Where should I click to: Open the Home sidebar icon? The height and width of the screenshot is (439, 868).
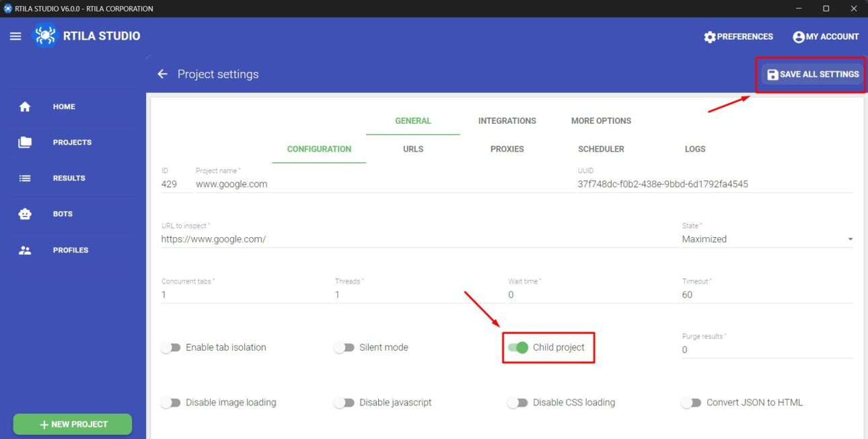[x=25, y=106]
